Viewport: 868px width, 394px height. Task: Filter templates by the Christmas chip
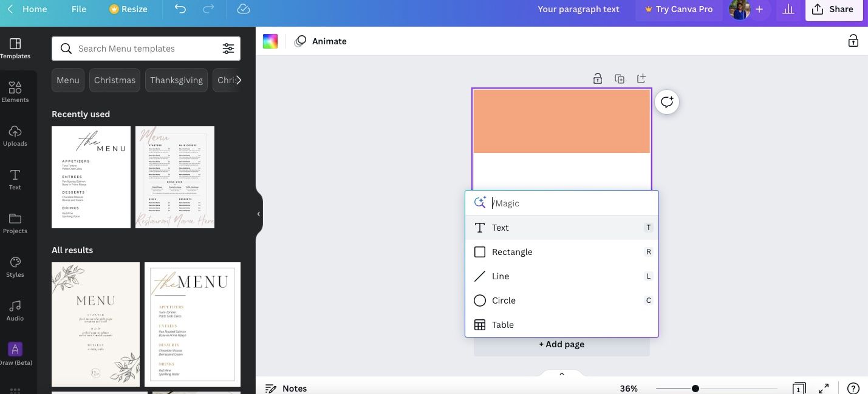click(115, 80)
